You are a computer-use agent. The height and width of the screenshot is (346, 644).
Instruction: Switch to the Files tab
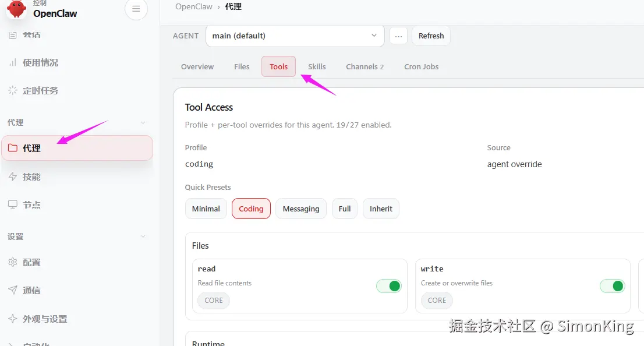click(x=242, y=66)
